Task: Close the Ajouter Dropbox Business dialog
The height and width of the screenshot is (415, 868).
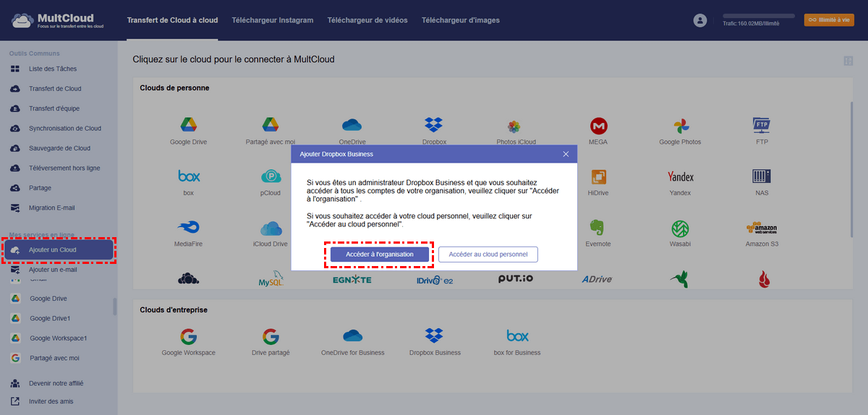Action: pos(566,154)
